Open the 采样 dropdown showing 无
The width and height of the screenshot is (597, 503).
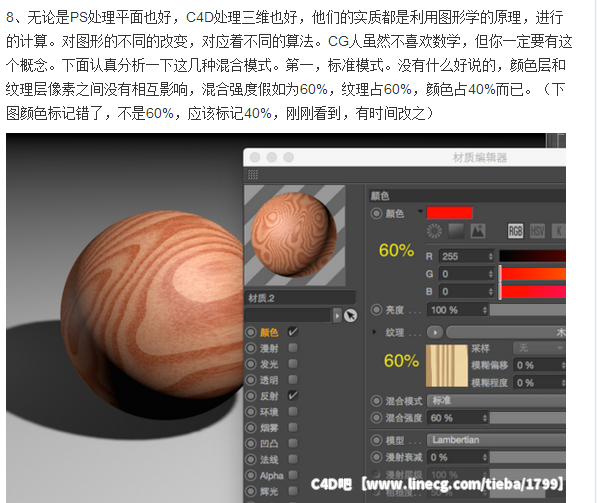539,348
